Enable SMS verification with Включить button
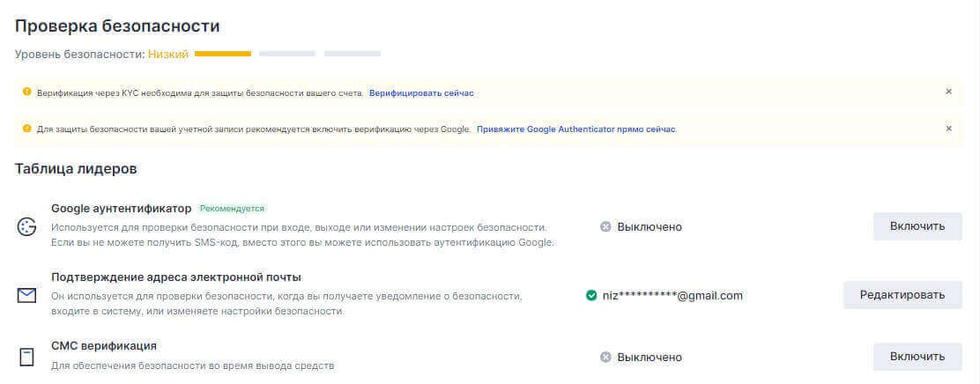 tap(917, 357)
